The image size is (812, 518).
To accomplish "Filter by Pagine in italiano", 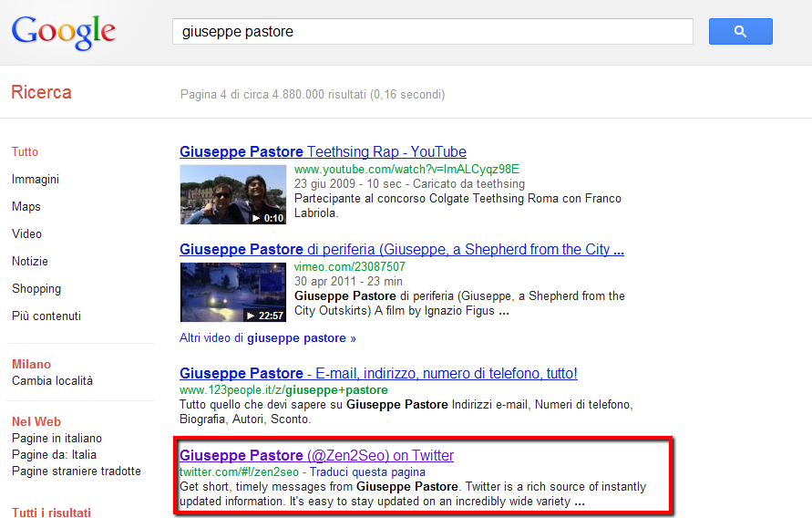I will 57,439.
